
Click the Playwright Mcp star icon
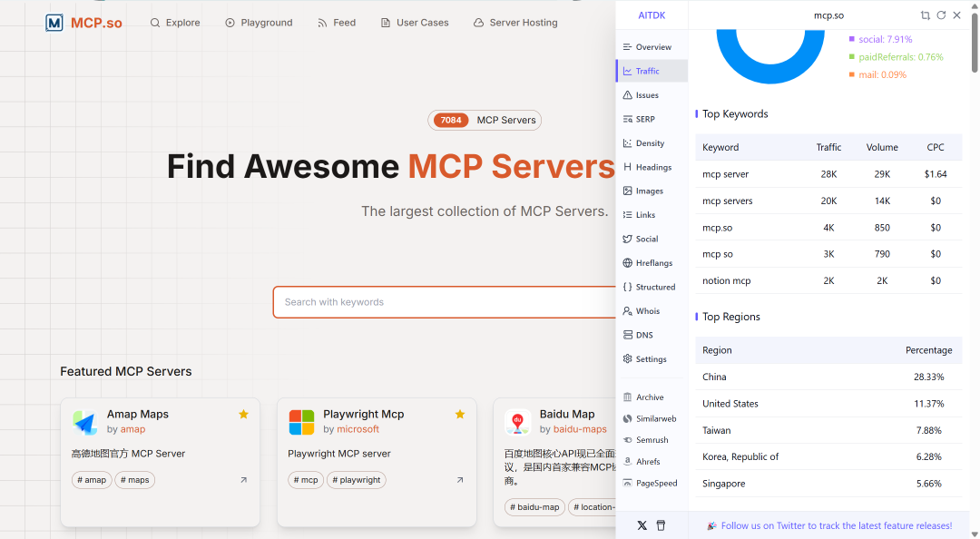click(x=460, y=414)
